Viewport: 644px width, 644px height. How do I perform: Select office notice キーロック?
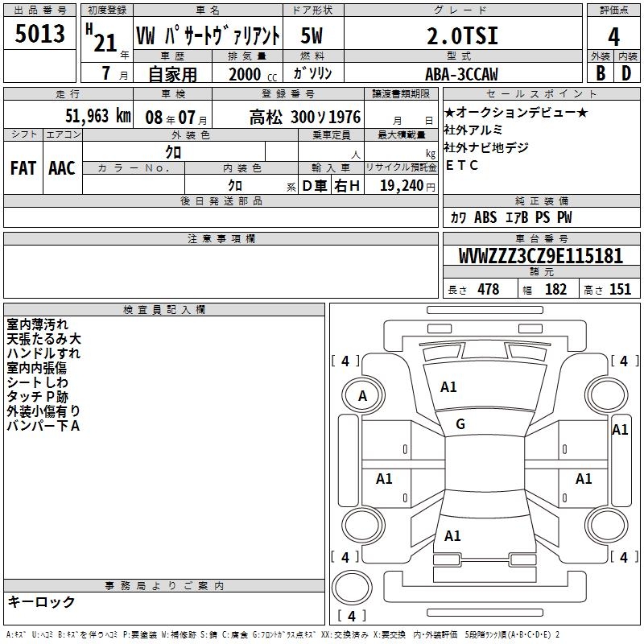pos(42,601)
